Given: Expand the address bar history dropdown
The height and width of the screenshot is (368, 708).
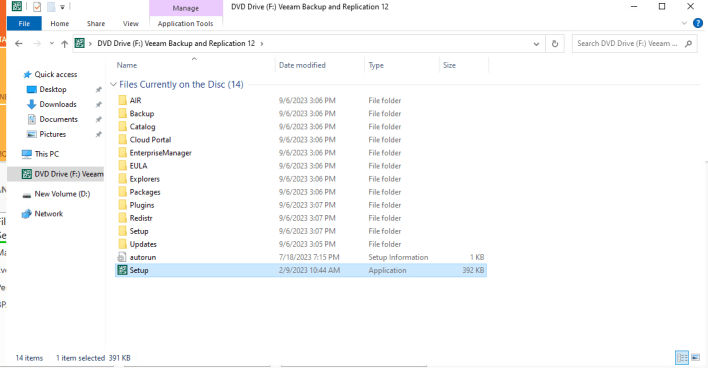Looking at the screenshot, I should 536,44.
